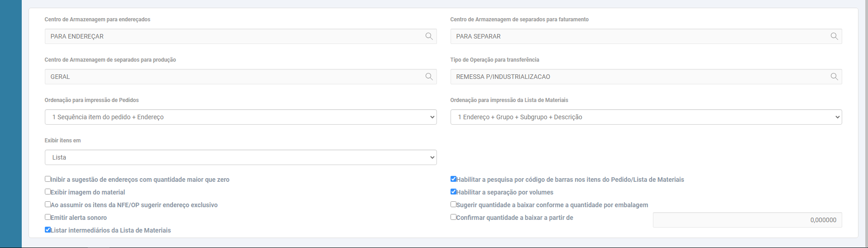868x248 pixels.
Task: Click the 0,000000 quantity input field
Action: 747,220
